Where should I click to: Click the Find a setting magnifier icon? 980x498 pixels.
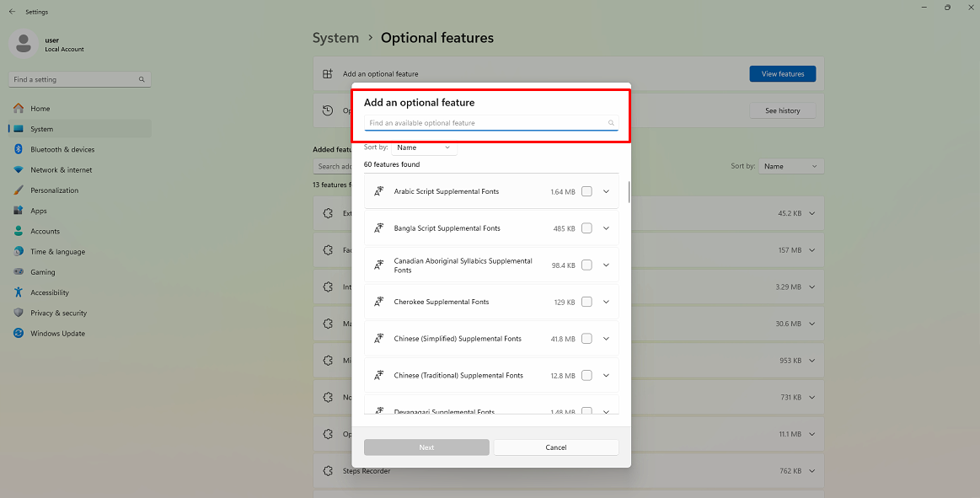tap(142, 79)
